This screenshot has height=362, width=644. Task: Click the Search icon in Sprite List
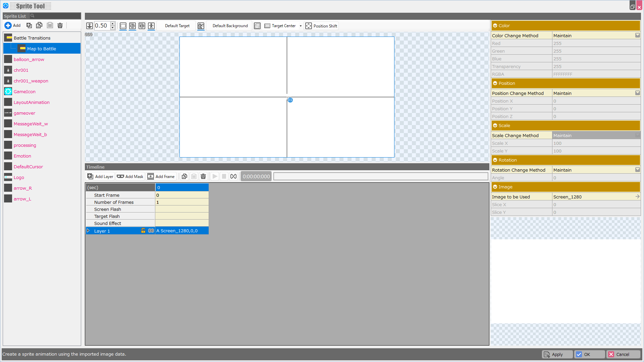coord(33,16)
